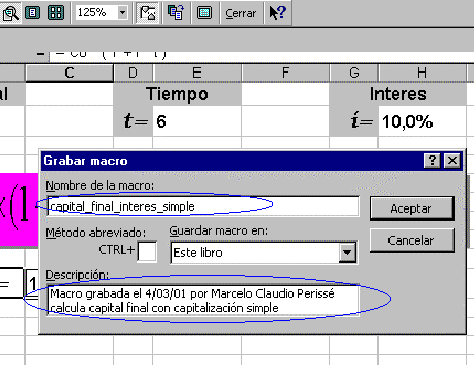Click the What's This help pointer icon
The image size is (474, 365).
click(x=277, y=13)
